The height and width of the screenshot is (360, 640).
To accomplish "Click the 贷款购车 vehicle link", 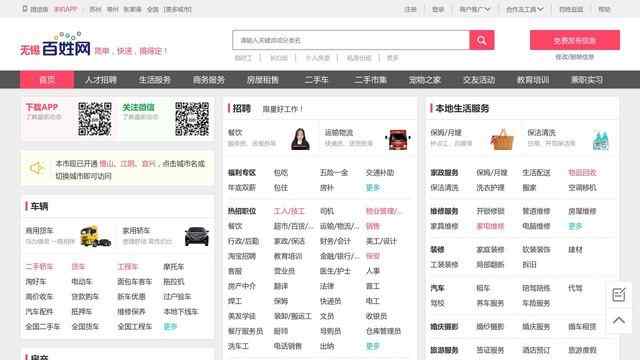I will [x=85, y=297].
